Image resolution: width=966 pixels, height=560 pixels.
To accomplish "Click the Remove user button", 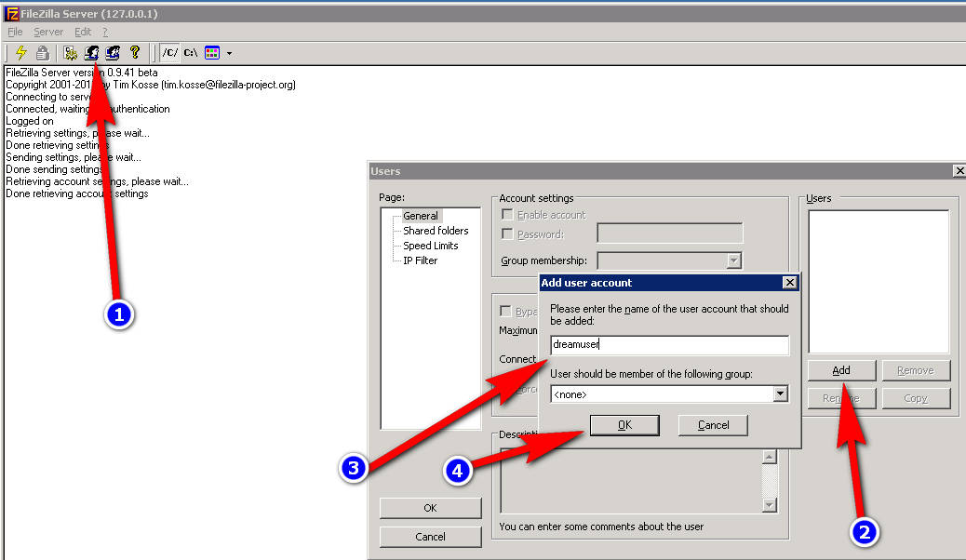I will 916,370.
